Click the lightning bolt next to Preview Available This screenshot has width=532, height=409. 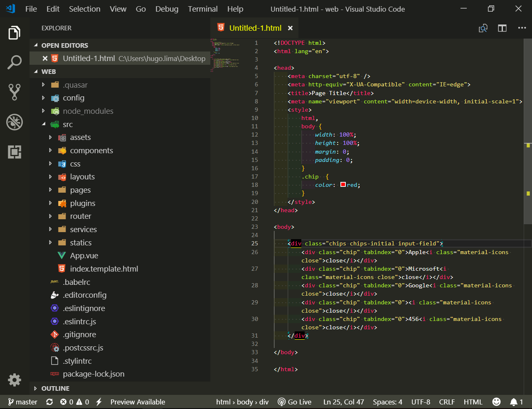99,402
